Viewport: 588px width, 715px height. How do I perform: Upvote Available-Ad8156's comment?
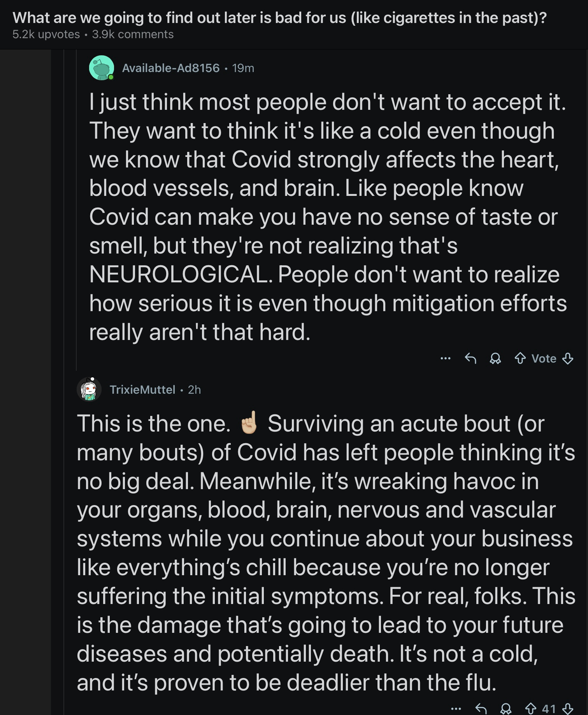[520, 358]
